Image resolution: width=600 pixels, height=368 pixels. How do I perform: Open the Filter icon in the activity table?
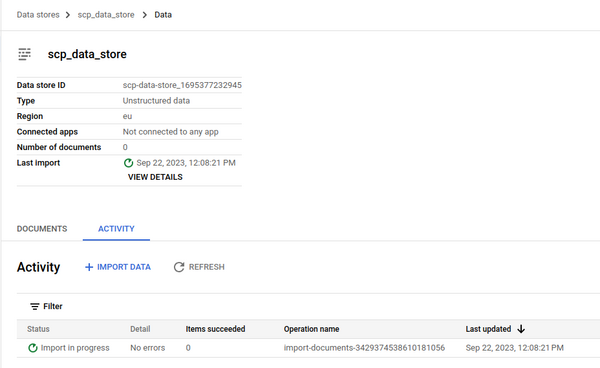pos(35,306)
